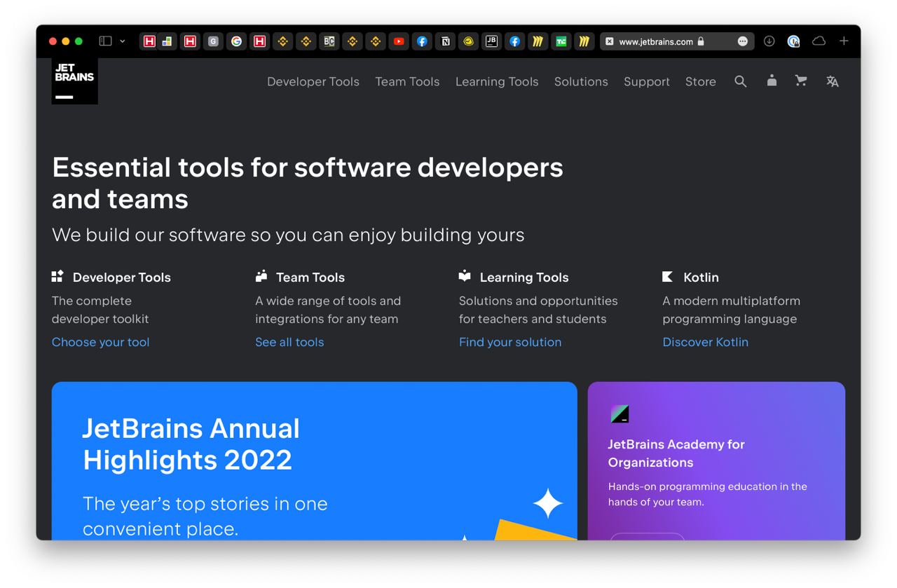Image resolution: width=897 pixels, height=588 pixels.
Task: Follow the Discover Kotlin link
Action: 706,342
